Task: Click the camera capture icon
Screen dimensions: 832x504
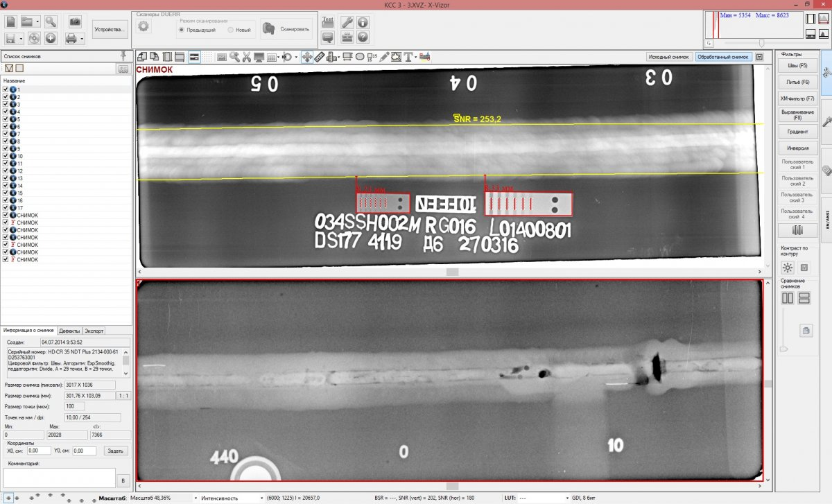Action: [x=75, y=21]
